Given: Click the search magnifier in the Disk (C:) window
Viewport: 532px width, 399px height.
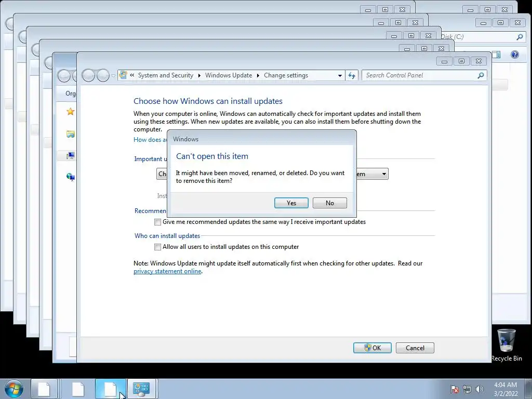Looking at the screenshot, I should tap(520, 37).
